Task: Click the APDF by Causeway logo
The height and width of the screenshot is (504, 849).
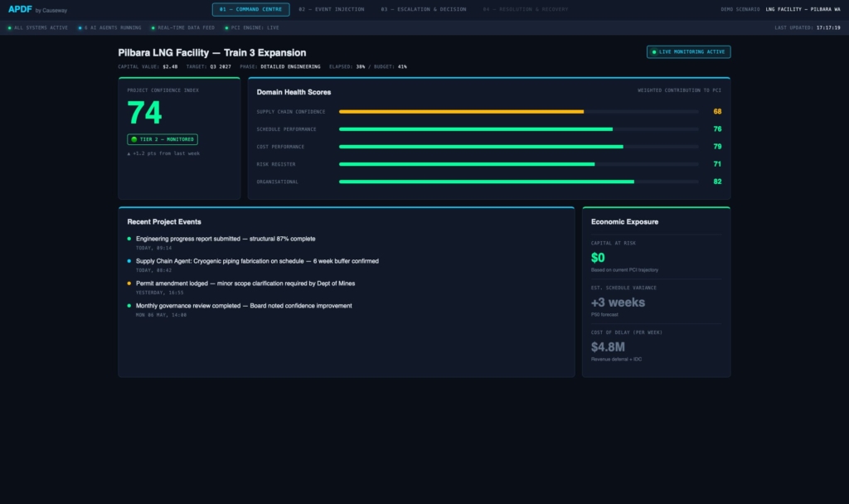Action: click(38, 9)
